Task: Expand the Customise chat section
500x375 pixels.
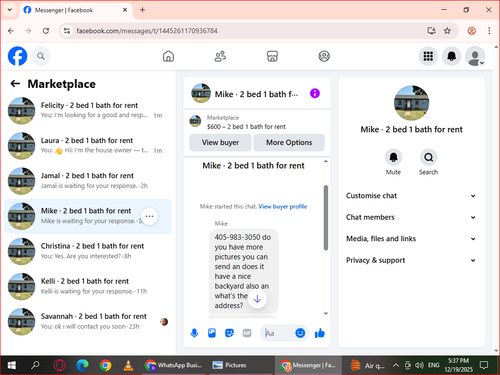Action: 411,196
